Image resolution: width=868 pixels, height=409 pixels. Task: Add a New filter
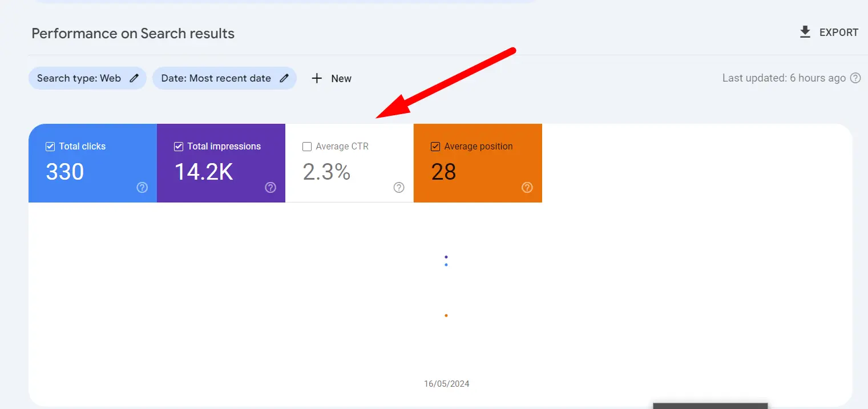point(332,78)
